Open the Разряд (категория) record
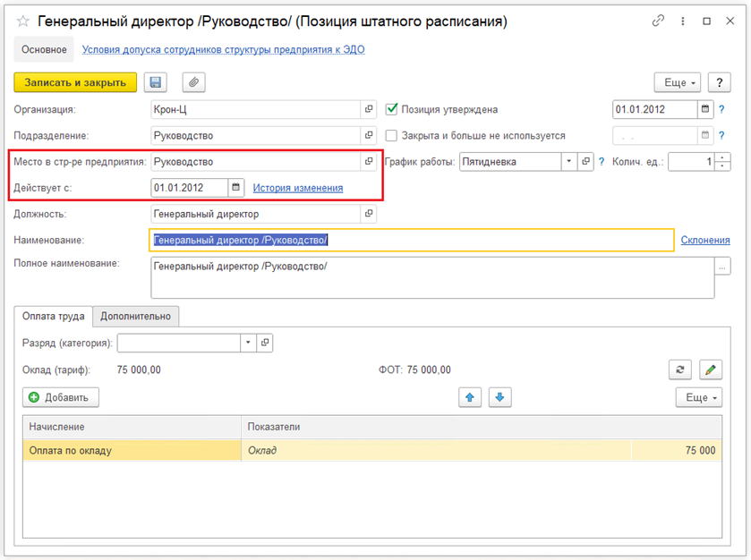The image size is (751, 560). [x=265, y=343]
